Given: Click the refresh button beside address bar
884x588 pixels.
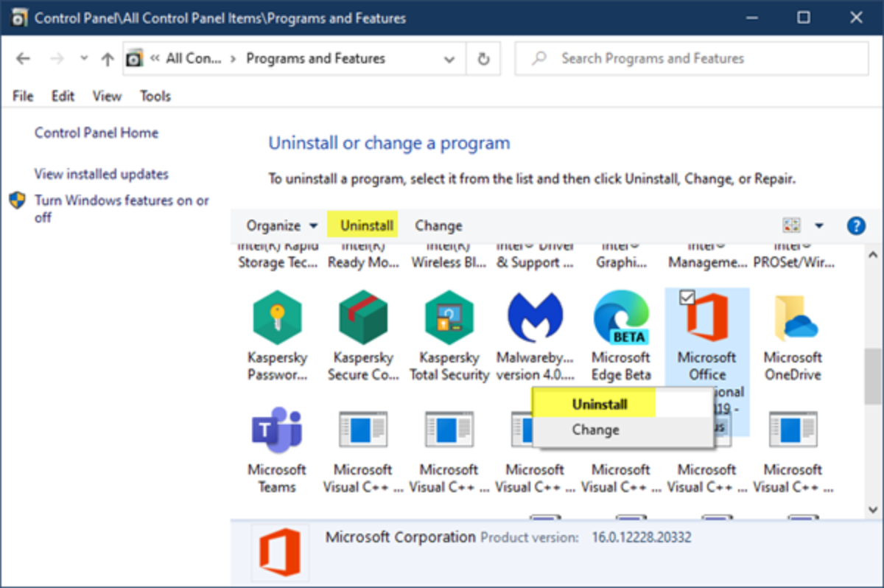Looking at the screenshot, I should tap(483, 59).
